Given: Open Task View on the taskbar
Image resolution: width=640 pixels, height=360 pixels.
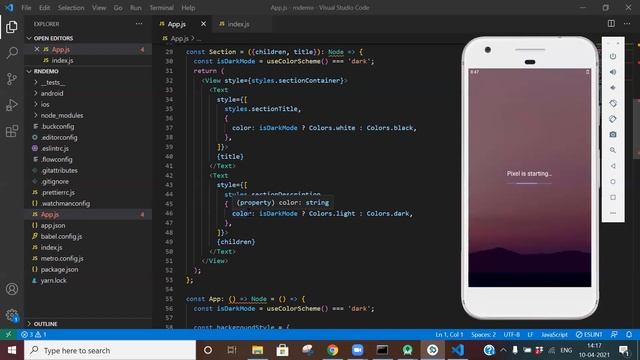Looking at the screenshot, I should coord(232,350).
